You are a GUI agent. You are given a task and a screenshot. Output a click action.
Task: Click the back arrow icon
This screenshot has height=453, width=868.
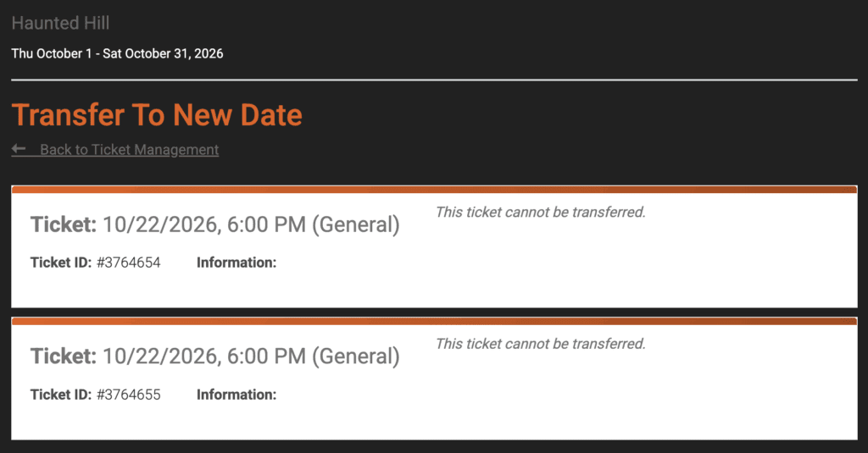coord(19,149)
